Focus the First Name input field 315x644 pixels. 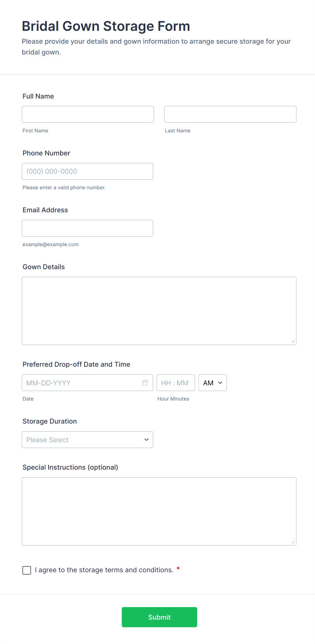88,114
